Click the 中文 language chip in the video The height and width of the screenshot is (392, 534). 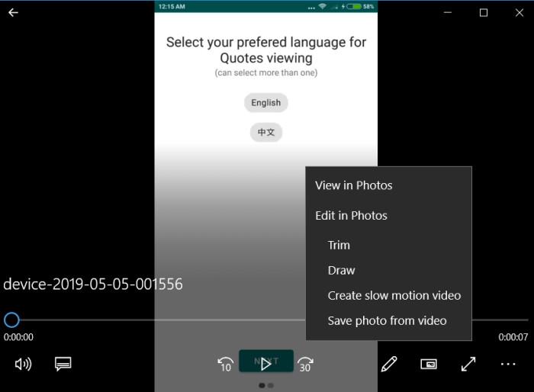pyautogui.click(x=266, y=132)
